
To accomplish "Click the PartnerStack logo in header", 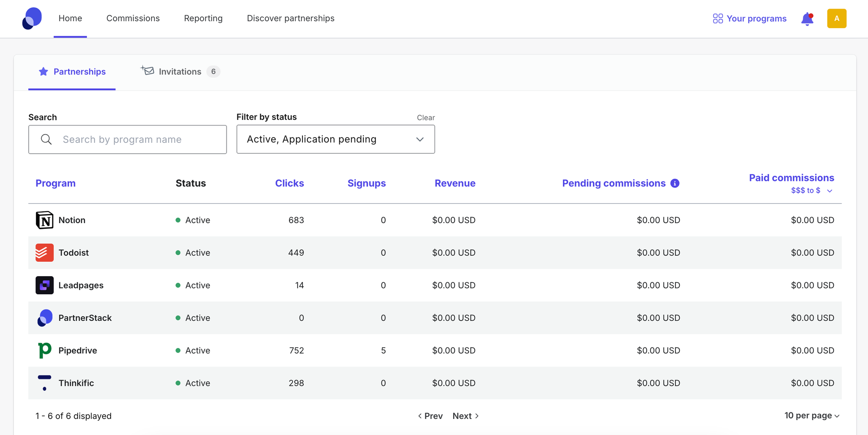I will point(32,19).
